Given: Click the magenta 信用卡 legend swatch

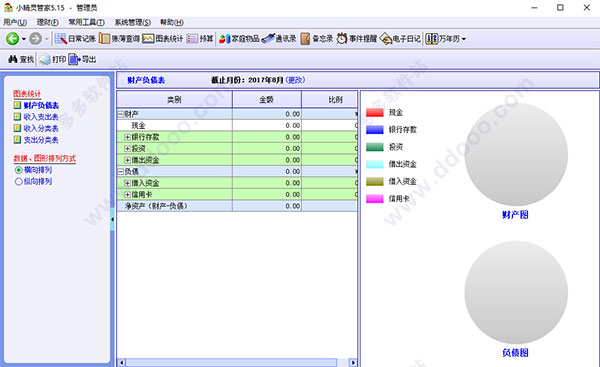Looking at the screenshot, I should click(x=375, y=199).
